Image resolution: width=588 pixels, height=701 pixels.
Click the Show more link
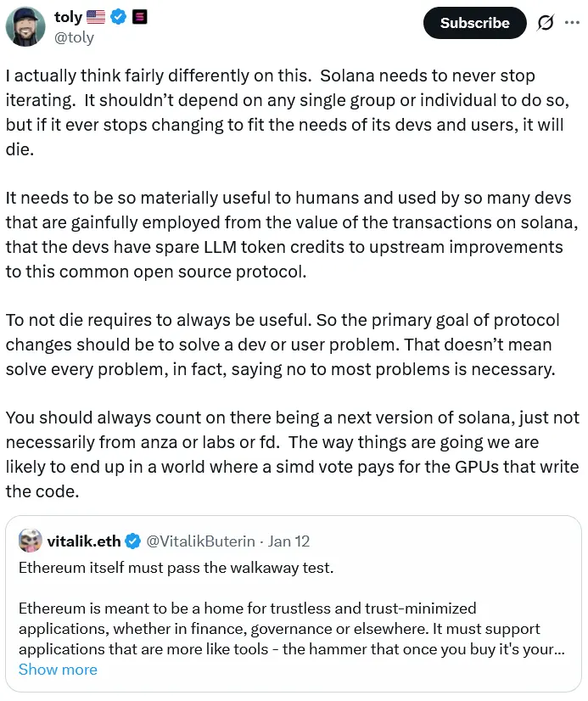point(57,670)
